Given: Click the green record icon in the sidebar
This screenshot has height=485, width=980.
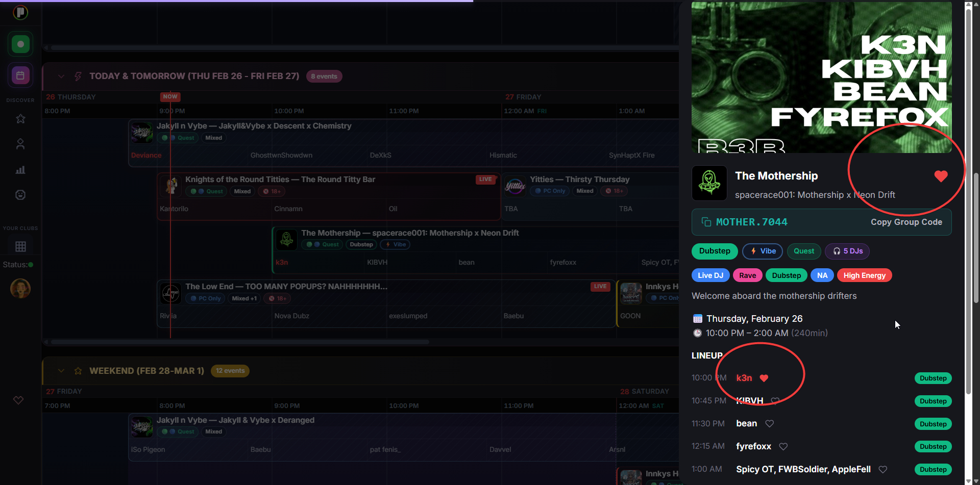Looking at the screenshot, I should tap(20, 44).
